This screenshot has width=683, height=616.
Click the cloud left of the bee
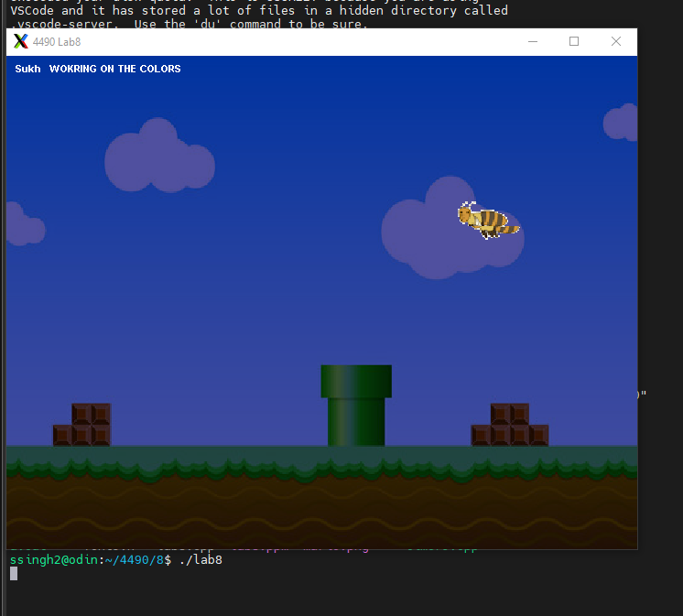(159, 156)
